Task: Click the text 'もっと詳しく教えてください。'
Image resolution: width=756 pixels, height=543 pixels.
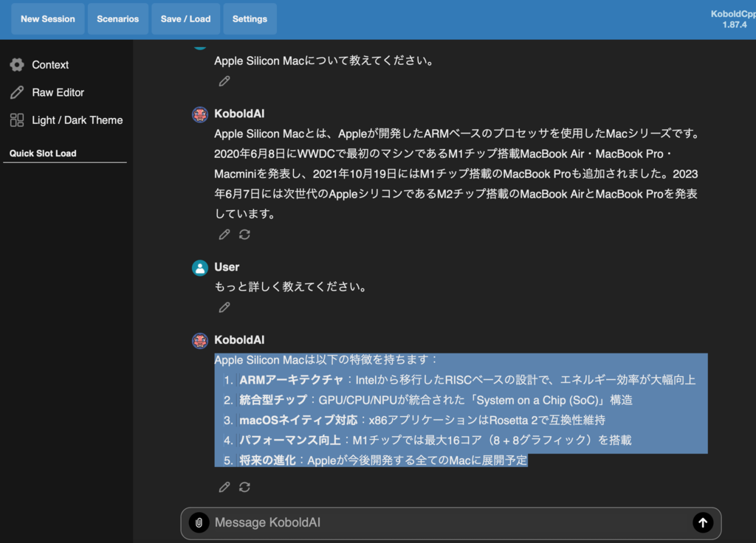Action: pos(291,287)
